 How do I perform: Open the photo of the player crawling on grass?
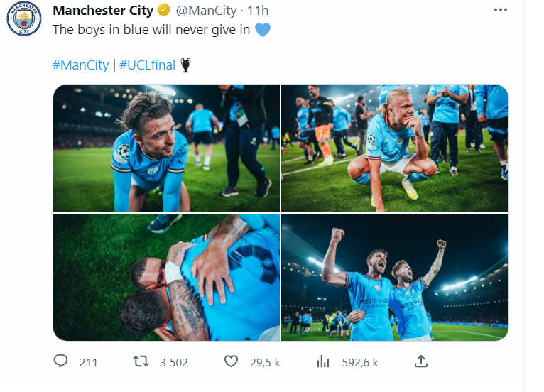coord(166,148)
